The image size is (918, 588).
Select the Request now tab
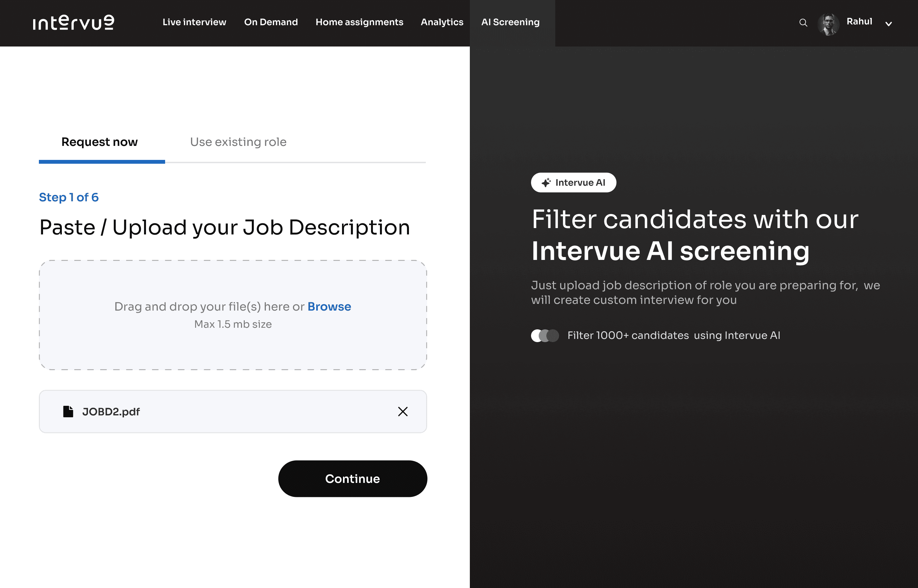tap(99, 142)
